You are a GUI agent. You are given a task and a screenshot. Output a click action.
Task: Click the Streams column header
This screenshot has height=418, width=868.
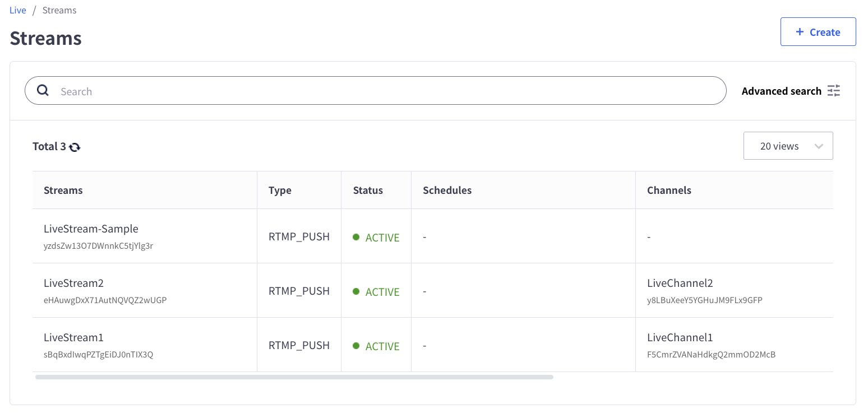(63, 190)
